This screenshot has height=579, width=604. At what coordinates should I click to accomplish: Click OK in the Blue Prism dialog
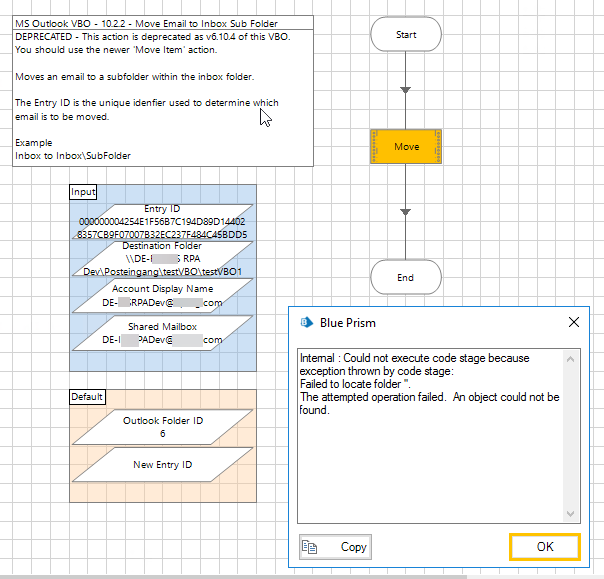click(x=545, y=547)
